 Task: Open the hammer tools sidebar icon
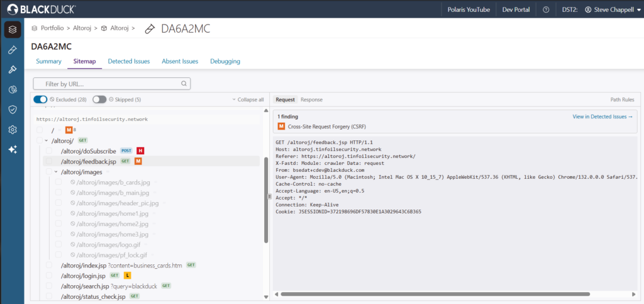point(13,69)
